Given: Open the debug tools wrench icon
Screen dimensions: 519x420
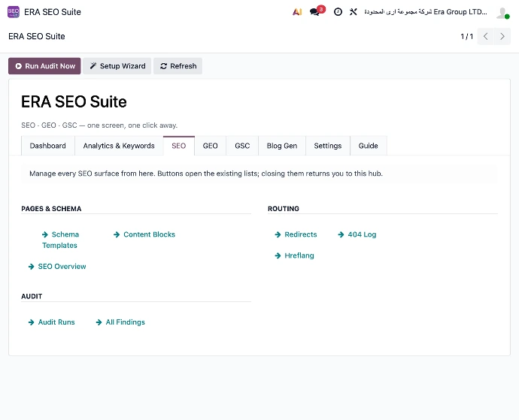Looking at the screenshot, I should click(x=354, y=12).
